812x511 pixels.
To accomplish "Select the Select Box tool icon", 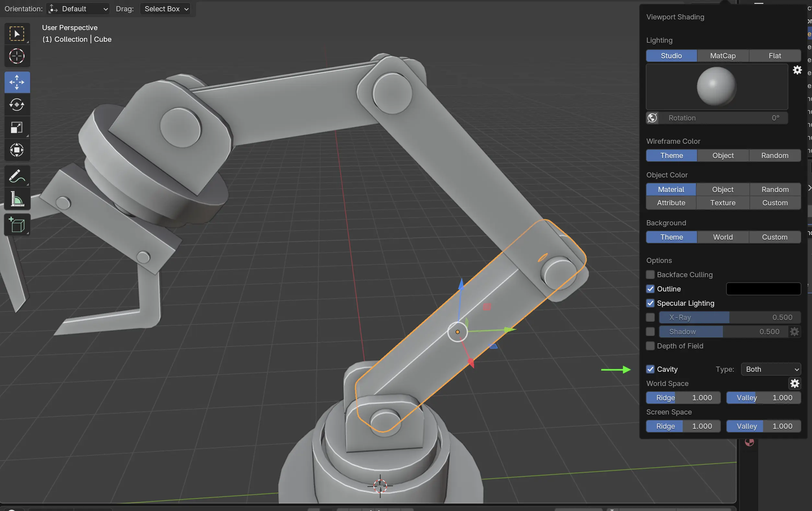I will coord(17,33).
